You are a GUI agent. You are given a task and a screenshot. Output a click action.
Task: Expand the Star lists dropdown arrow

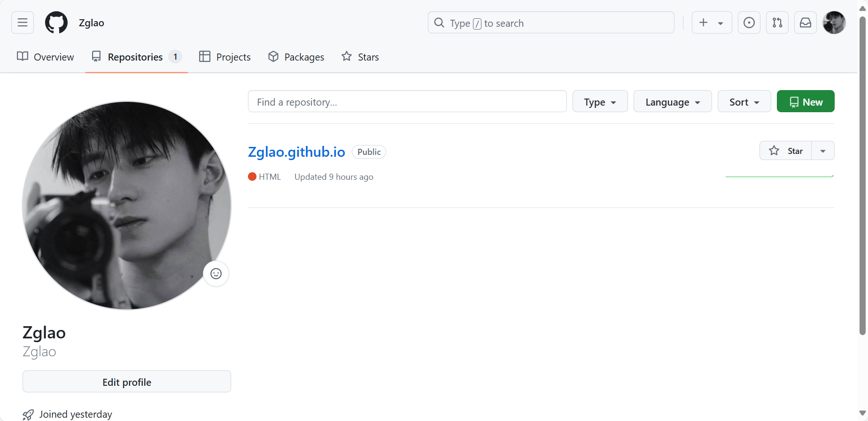(823, 151)
